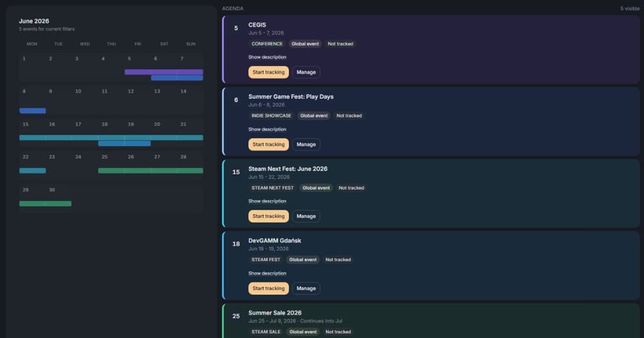Select the STEAM FEST tag on DevGAMM
Screen dimensions: 644x338
pos(266,259)
